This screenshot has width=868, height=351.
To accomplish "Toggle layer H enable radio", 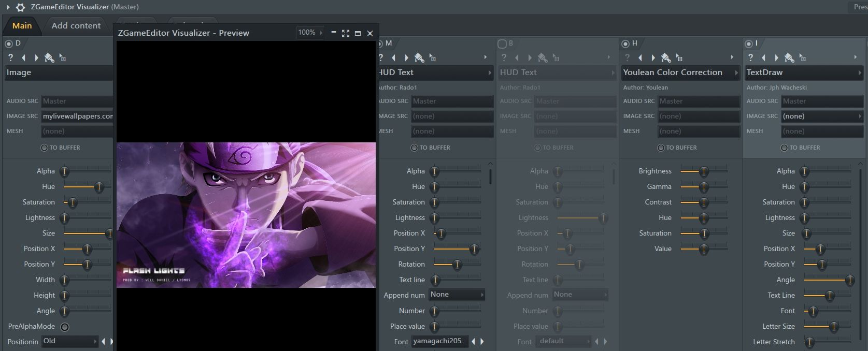I will [x=625, y=43].
